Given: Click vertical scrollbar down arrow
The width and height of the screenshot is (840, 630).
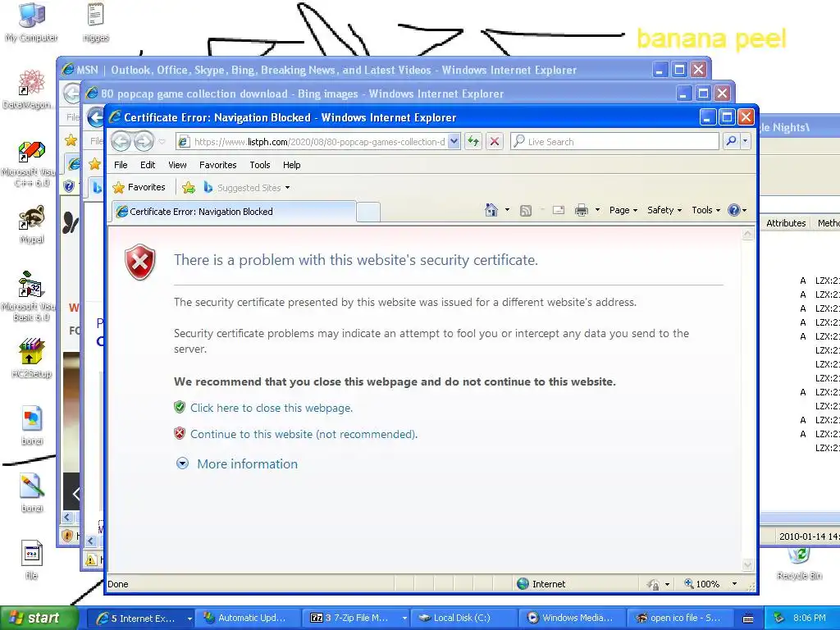Looking at the screenshot, I should [748, 564].
